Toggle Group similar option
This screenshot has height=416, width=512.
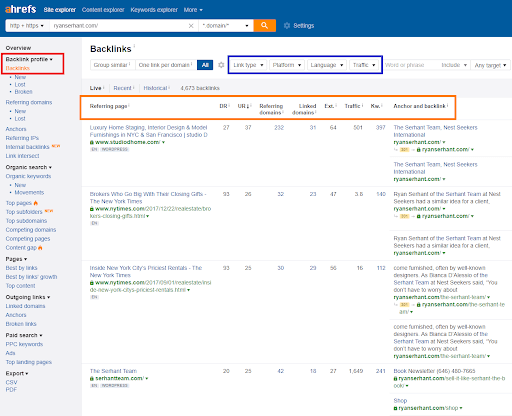pos(112,65)
